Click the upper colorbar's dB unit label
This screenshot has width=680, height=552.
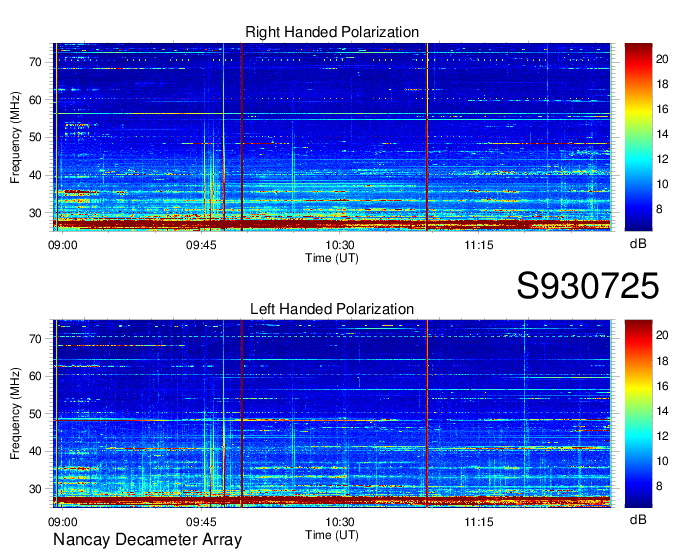[638, 244]
